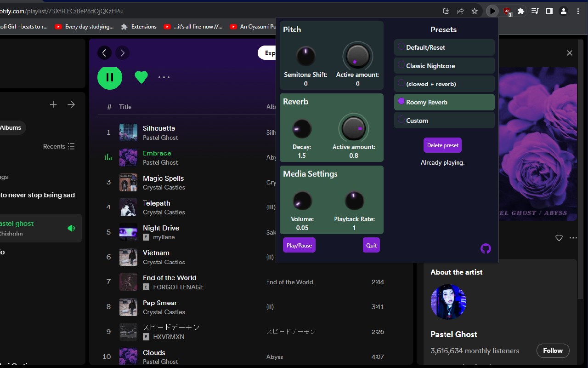Open the Every day studying bookmark
Viewport: 588px width, 368px height.
point(84,27)
